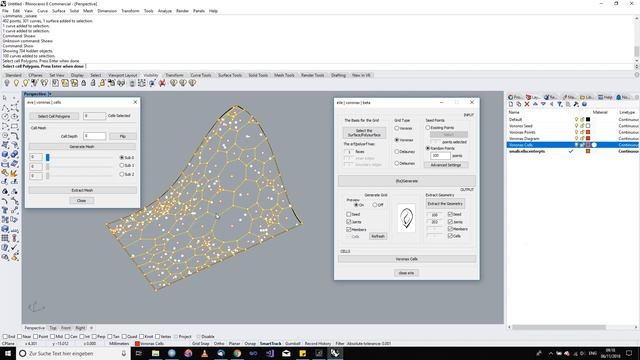Click Select Cell Polygons button
This screenshot has height=360, width=640.
tap(54, 116)
